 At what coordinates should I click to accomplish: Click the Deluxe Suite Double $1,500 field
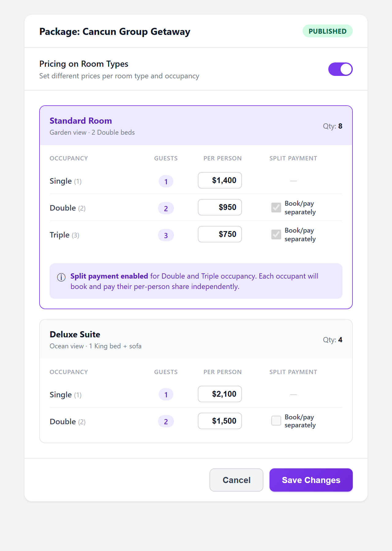click(x=220, y=421)
